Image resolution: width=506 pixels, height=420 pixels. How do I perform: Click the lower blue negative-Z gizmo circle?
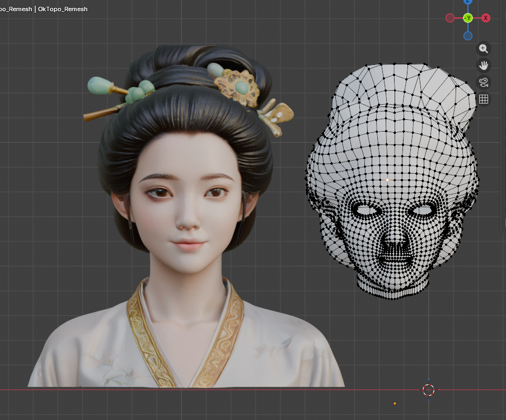click(468, 36)
